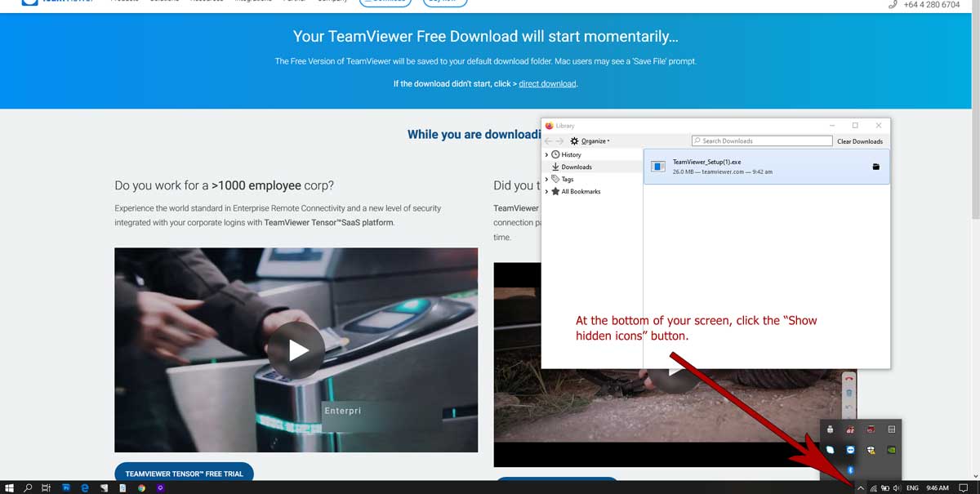The height and width of the screenshot is (494, 980).
Task: Open the network Wi-Fi status icon
Action: (874, 487)
